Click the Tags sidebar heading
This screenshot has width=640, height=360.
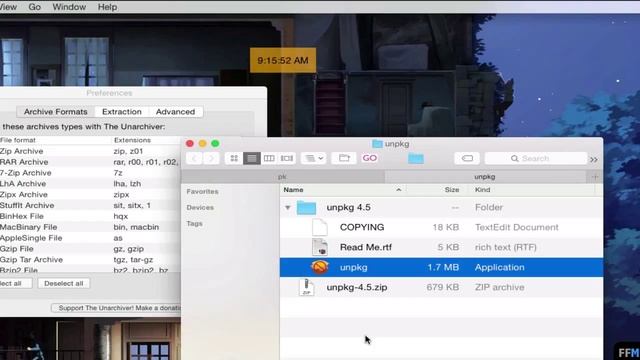194,224
